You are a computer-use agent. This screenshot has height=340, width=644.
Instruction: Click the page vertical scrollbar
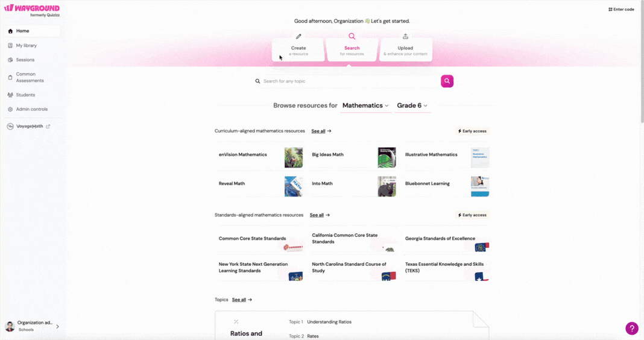642,61
